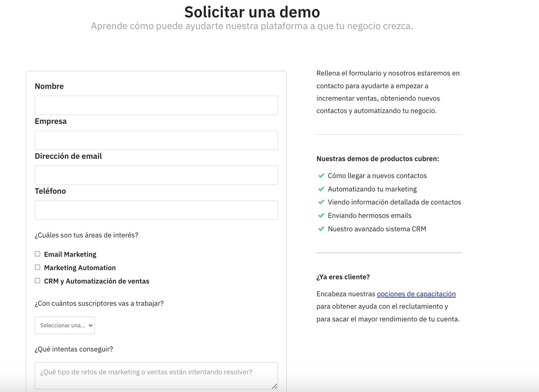Viewport: 539px width, 392px height.
Task: Click into the Empresa text field
Action: click(156, 140)
